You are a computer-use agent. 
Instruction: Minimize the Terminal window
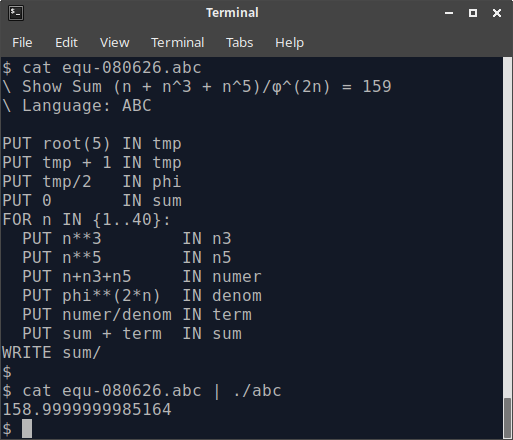[449, 13]
